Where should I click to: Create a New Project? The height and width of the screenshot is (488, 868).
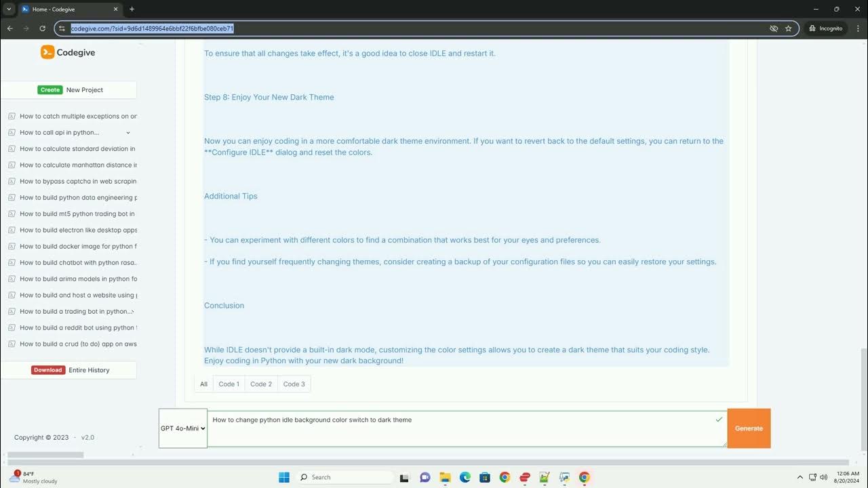(x=69, y=89)
